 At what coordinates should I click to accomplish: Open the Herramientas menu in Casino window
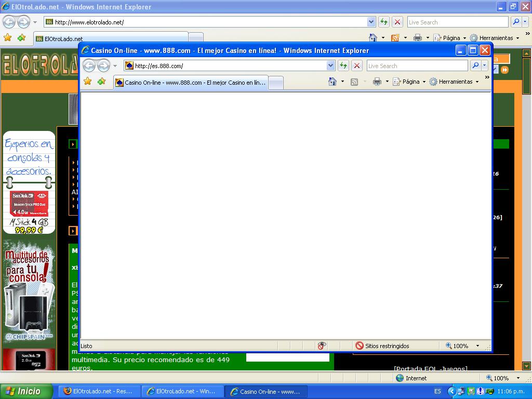[x=454, y=82]
